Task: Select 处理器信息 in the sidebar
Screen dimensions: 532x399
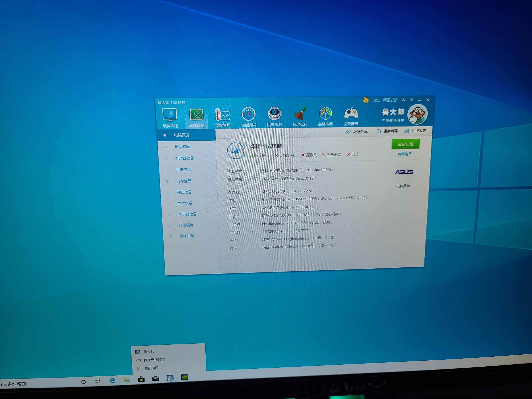Action: (x=184, y=158)
